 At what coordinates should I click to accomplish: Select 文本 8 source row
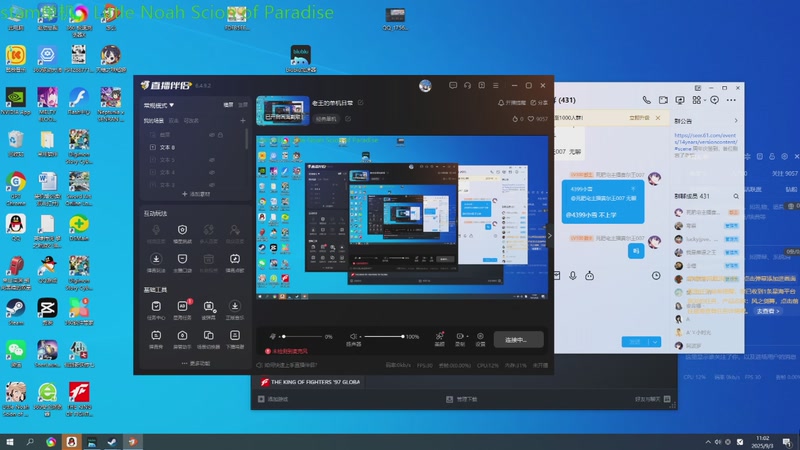tap(194, 147)
